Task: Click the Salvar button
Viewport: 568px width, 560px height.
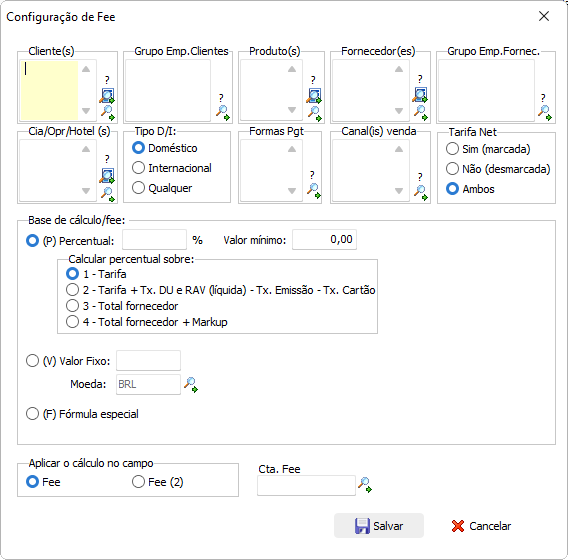Action: click(x=379, y=526)
